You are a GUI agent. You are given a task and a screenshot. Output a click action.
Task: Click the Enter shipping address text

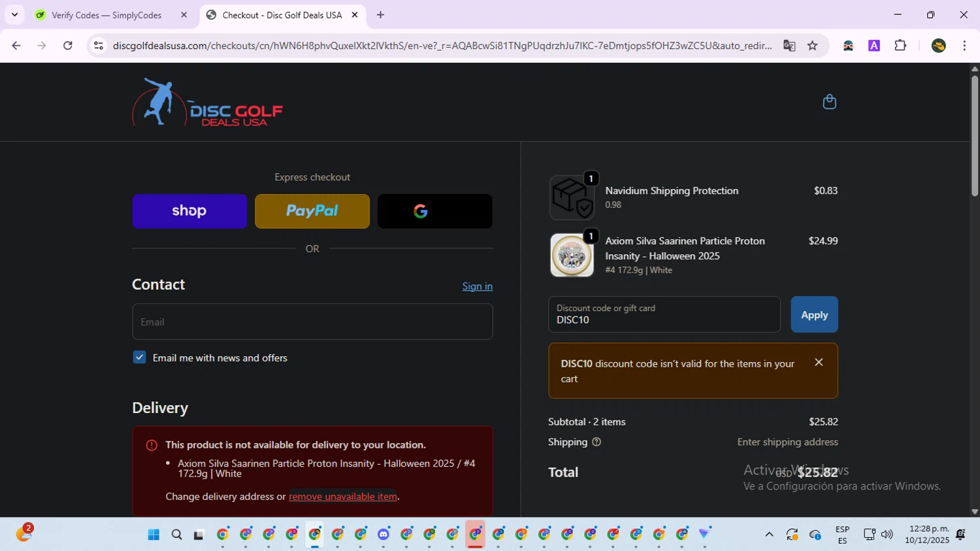[787, 442]
